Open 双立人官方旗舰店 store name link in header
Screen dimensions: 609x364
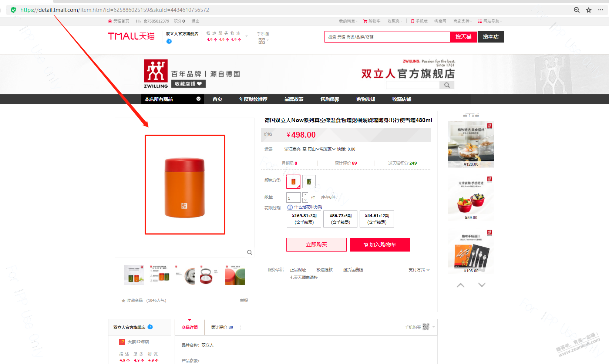(x=182, y=34)
